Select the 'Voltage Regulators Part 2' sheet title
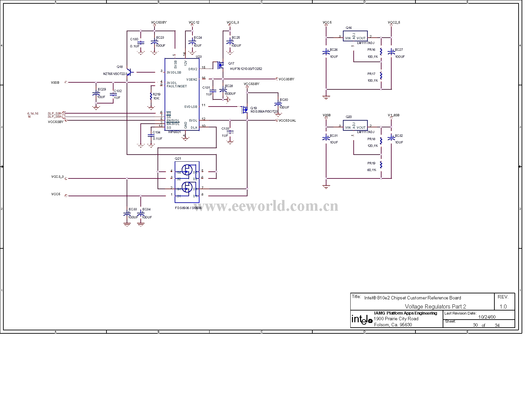The image size is (532, 411). [x=435, y=306]
